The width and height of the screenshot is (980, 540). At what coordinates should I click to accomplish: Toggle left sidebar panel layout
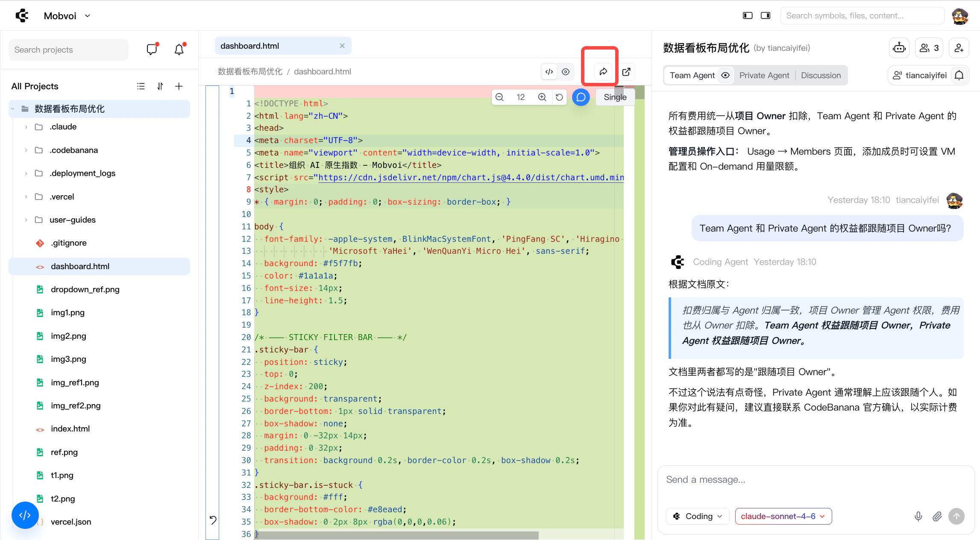(747, 15)
